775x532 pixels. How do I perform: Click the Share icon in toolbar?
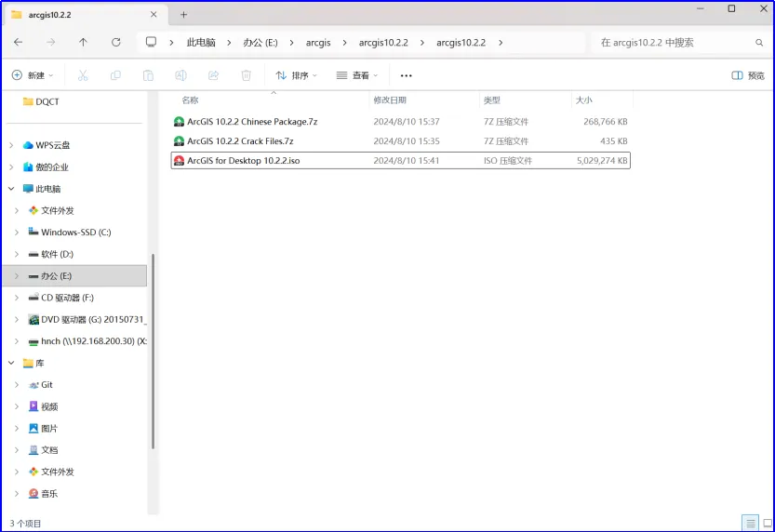coord(213,75)
